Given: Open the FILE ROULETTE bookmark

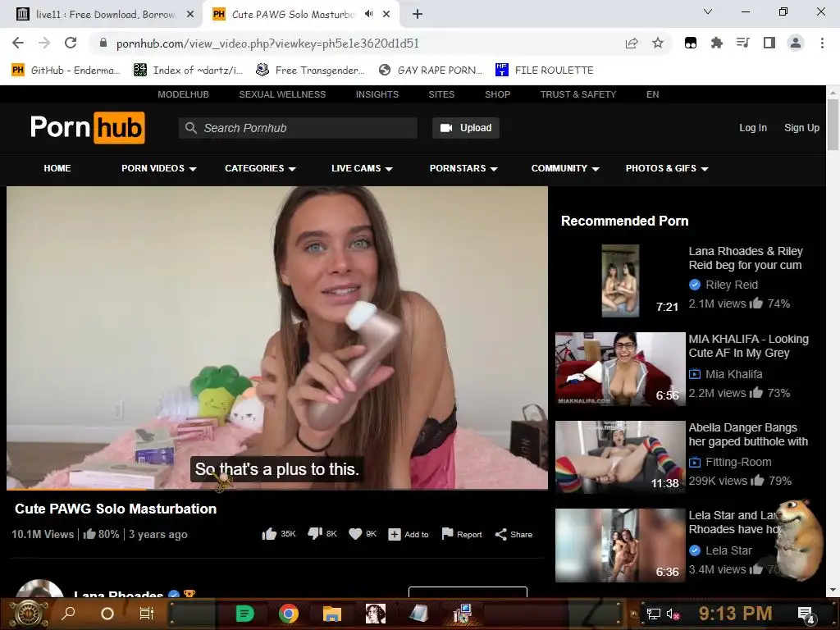Looking at the screenshot, I should pos(545,71).
